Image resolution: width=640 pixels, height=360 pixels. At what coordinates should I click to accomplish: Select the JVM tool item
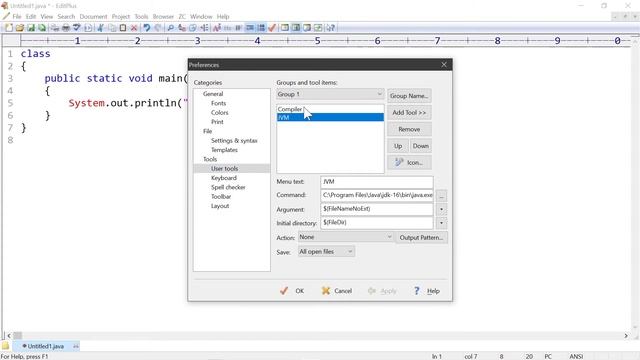point(330,118)
